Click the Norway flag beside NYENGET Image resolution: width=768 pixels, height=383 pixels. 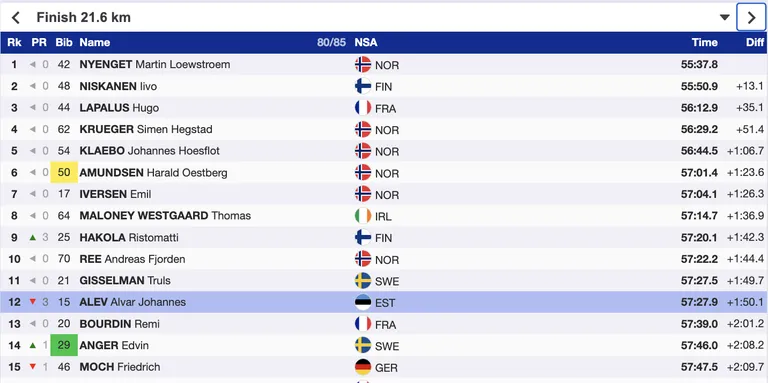click(363, 65)
